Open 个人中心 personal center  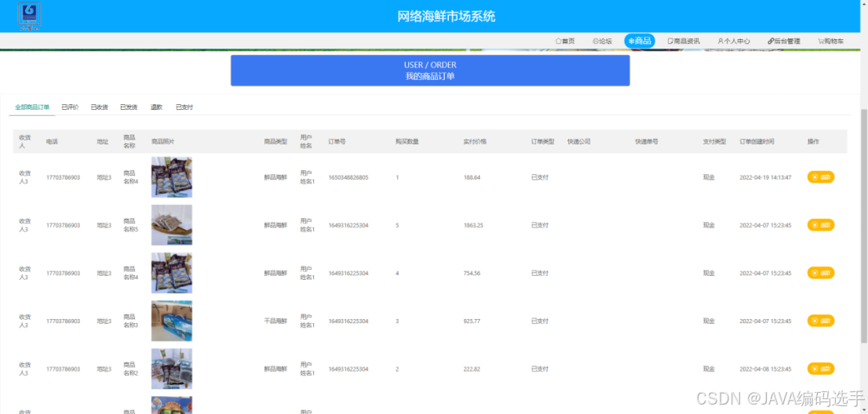pos(734,41)
